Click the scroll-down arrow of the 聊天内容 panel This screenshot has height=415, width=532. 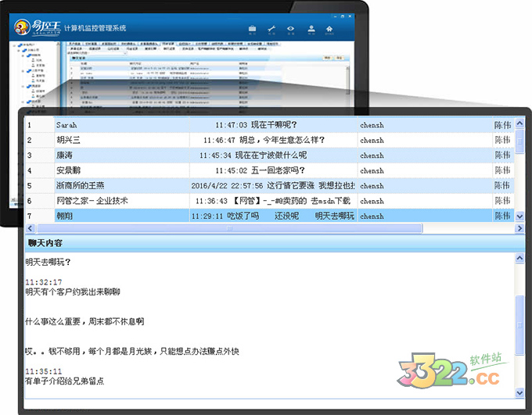[519, 392]
